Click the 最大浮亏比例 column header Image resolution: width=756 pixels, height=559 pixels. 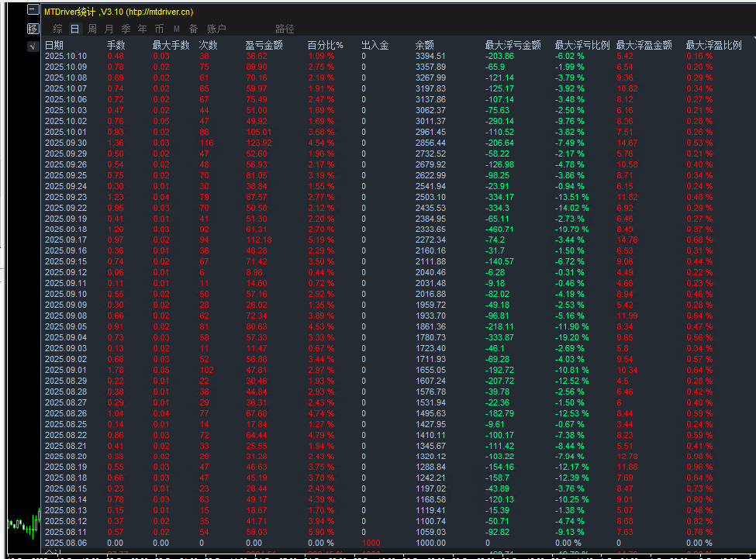click(582, 46)
